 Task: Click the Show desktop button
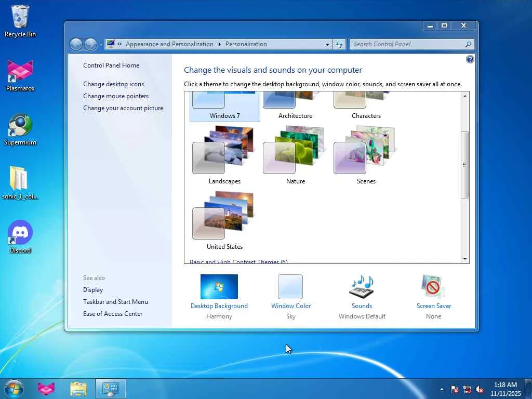click(528, 389)
